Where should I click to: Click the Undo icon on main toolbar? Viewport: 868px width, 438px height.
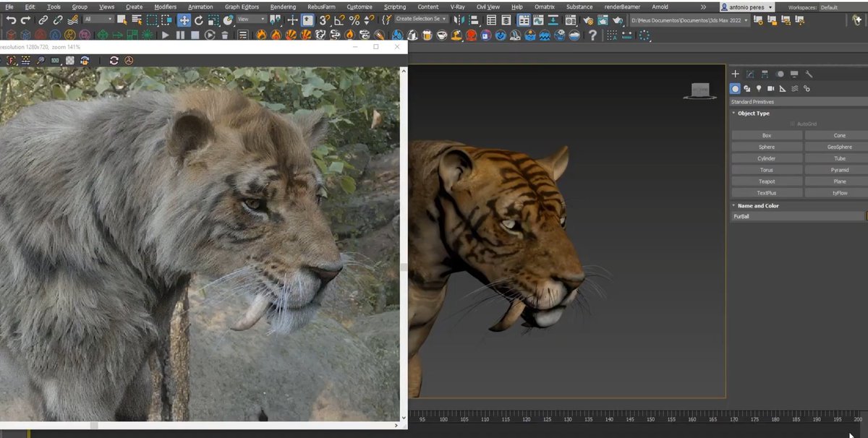tap(11, 20)
